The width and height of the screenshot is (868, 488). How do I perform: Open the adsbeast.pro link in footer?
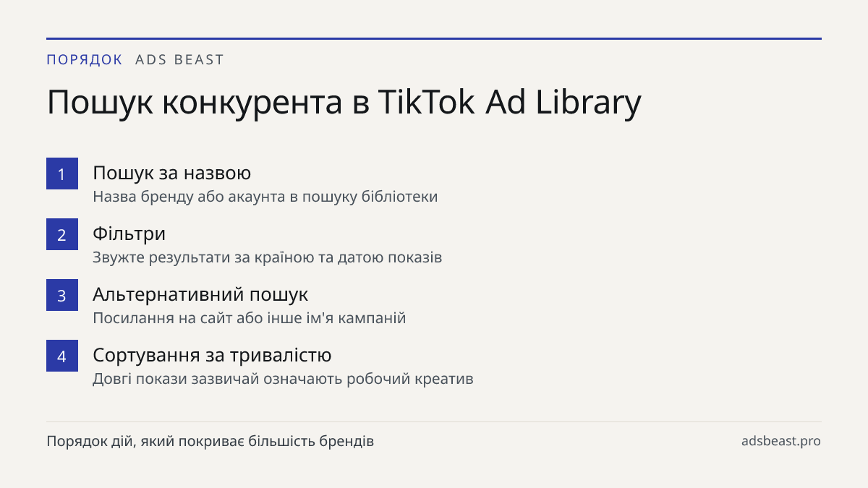click(781, 441)
